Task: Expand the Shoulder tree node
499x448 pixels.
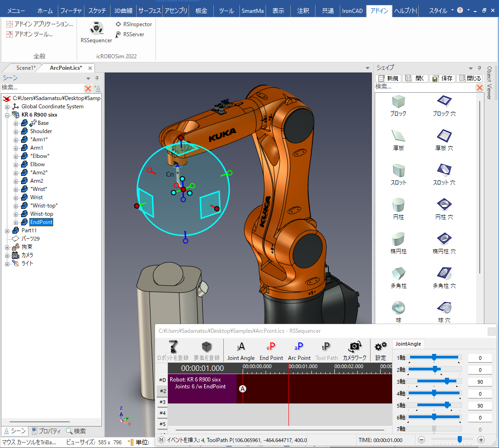Action: pos(16,131)
